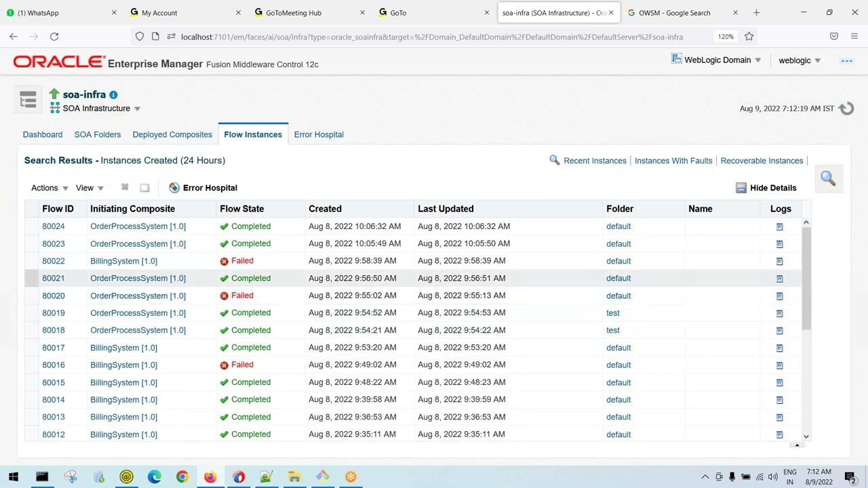
Task: Open BillingSystem composite for flow 80022
Action: tap(123, 261)
